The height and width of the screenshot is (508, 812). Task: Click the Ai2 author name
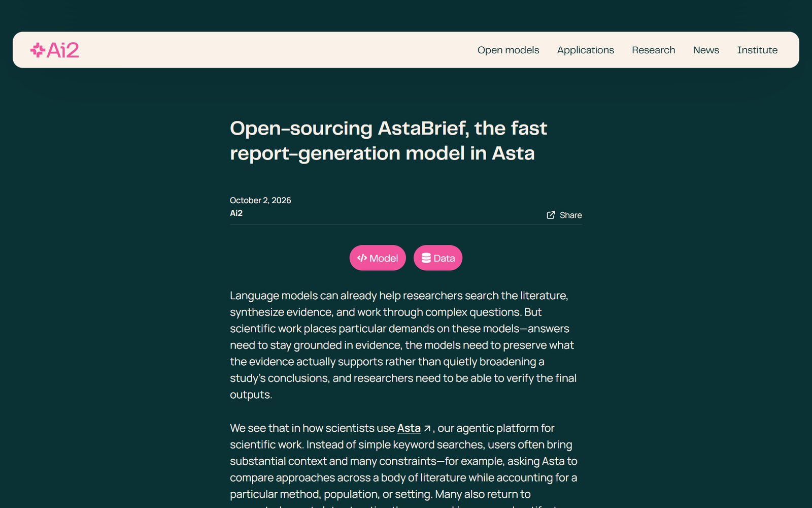236,213
